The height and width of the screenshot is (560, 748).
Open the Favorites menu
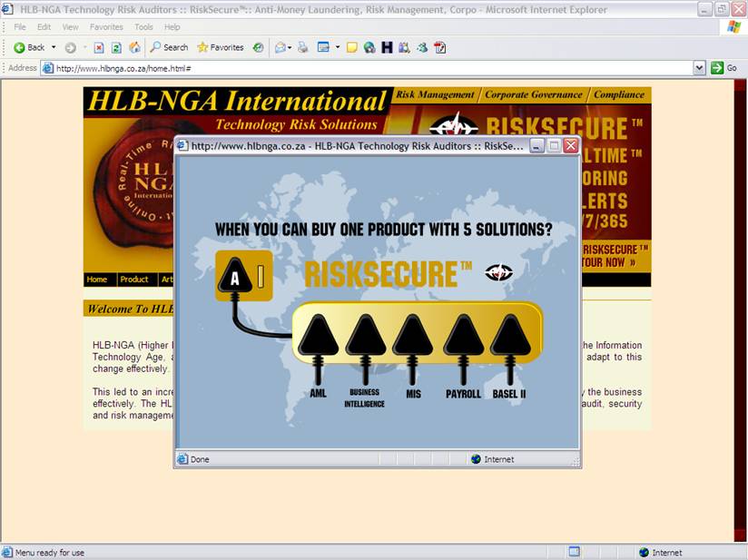106,27
